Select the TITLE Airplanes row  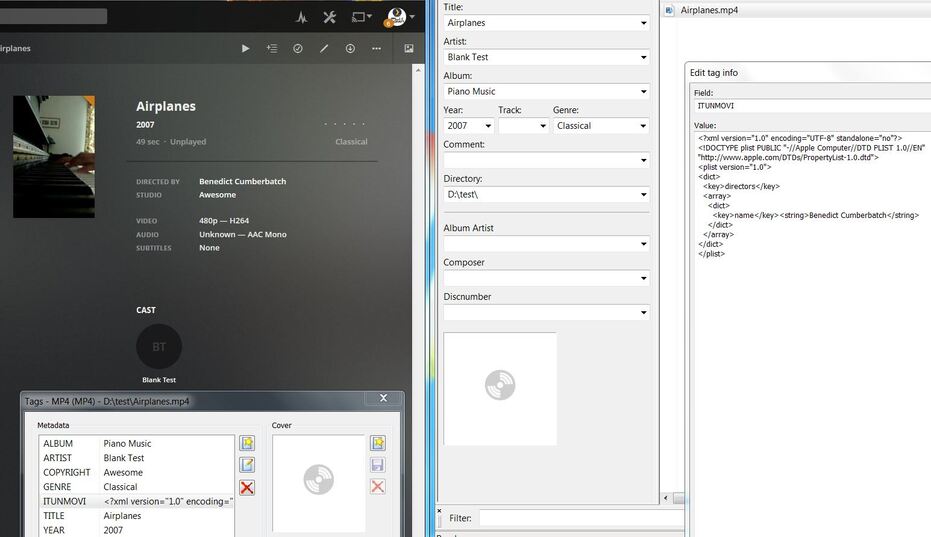[x=137, y=516]
